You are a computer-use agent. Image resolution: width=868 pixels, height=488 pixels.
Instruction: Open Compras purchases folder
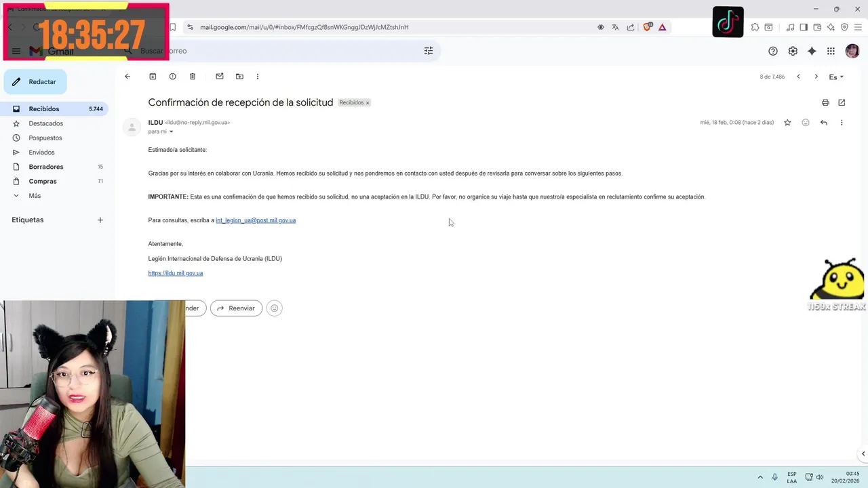click(x=42, y=182)
